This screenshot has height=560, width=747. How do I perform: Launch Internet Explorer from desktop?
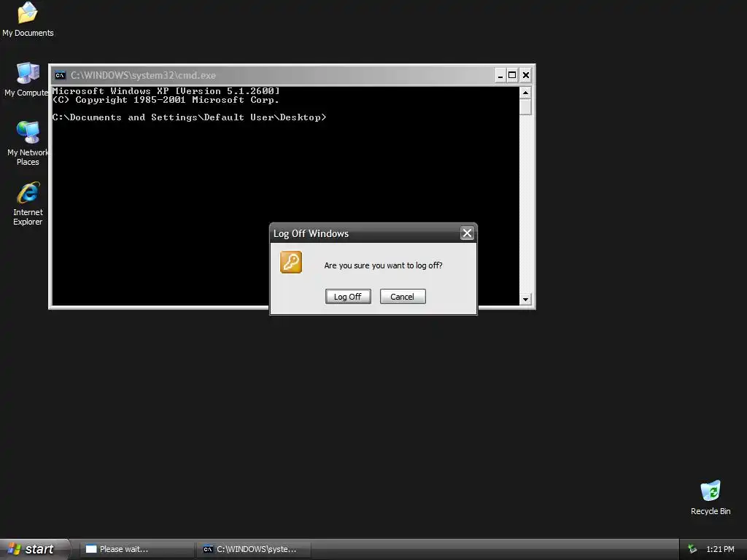click(28, 203)
